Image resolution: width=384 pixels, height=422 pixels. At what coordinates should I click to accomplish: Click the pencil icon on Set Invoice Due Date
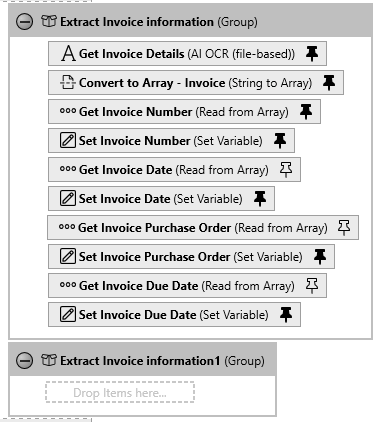point(68,314)
